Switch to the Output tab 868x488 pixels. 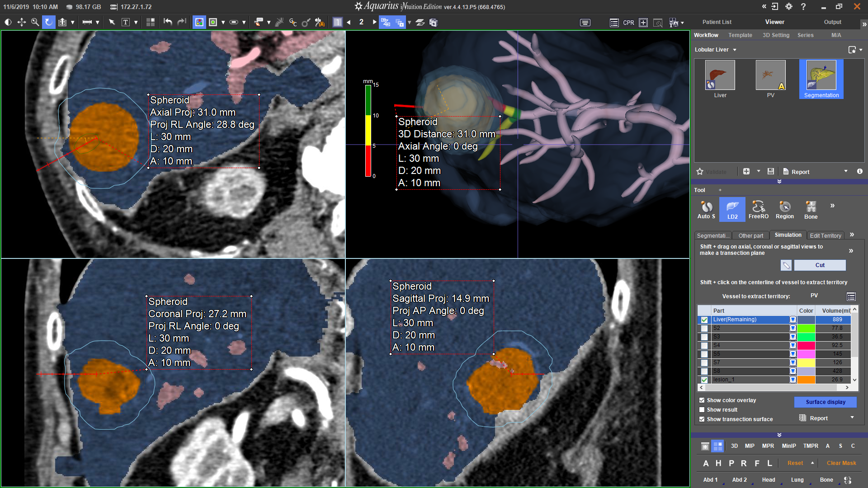[x=832, y=22]
